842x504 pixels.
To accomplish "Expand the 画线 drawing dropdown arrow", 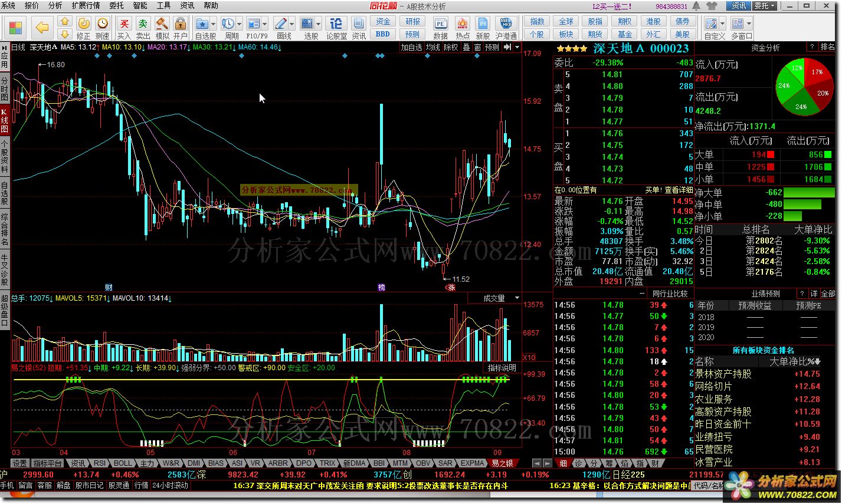I will (x=292, y=24).
